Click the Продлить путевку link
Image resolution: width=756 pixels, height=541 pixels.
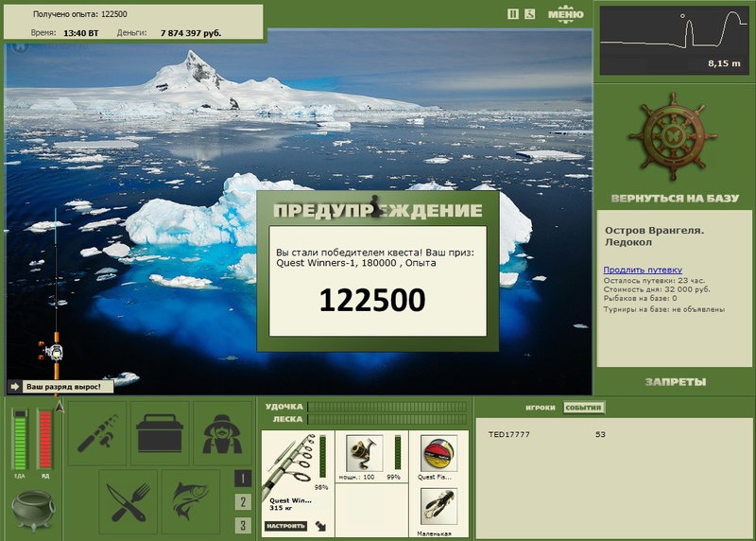(643, 270)
